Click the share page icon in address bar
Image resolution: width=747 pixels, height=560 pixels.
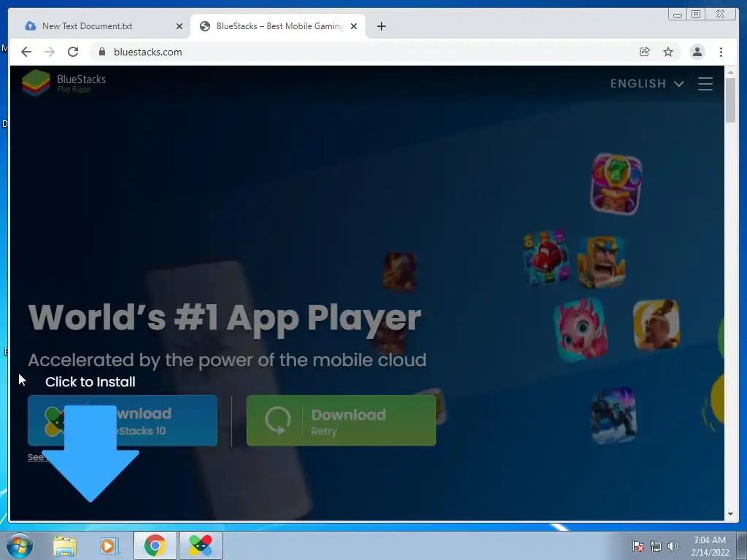point(644,52)
